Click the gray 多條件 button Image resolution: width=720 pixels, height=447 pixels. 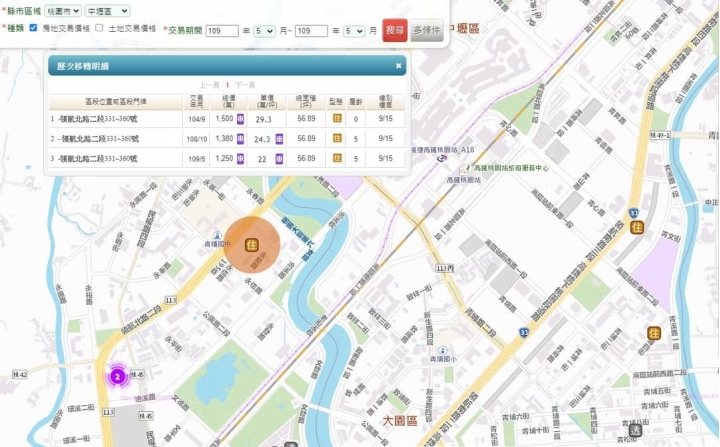coord(427,30)
